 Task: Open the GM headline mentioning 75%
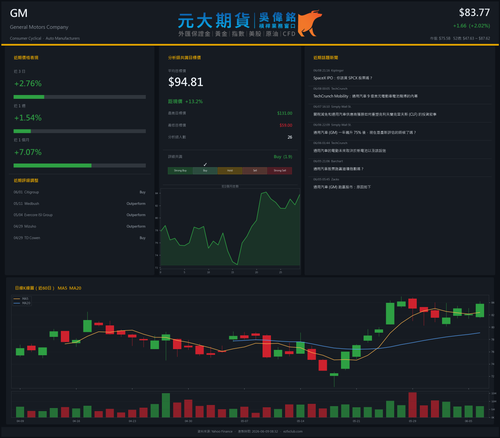[x=364, y=132]
